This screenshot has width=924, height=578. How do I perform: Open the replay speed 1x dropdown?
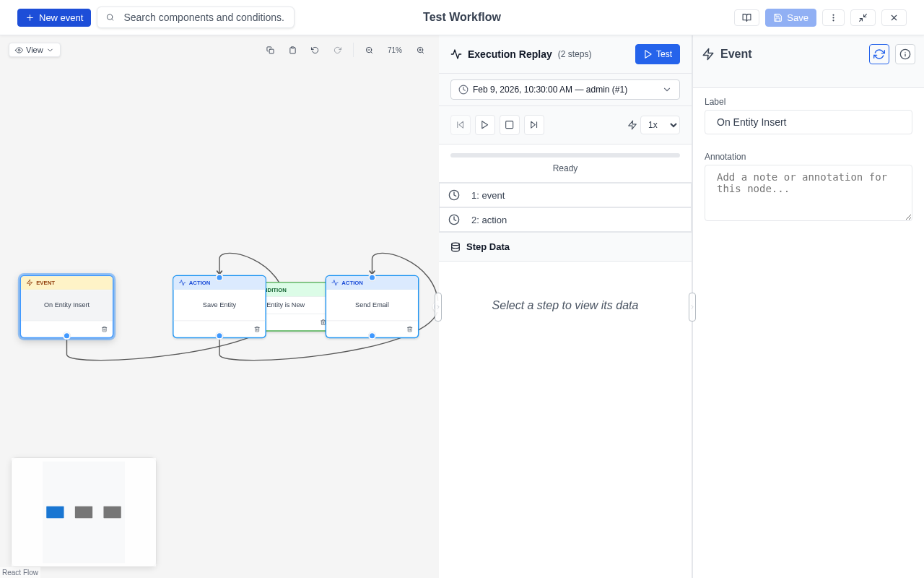coord(660,124)
